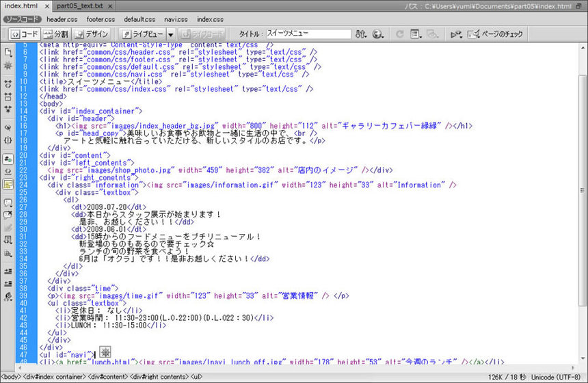Image resolution: width=588 pixels, height=383 pixels.
Task: Click the title (タイトル) text field
Action: click(x=308, y=34)
